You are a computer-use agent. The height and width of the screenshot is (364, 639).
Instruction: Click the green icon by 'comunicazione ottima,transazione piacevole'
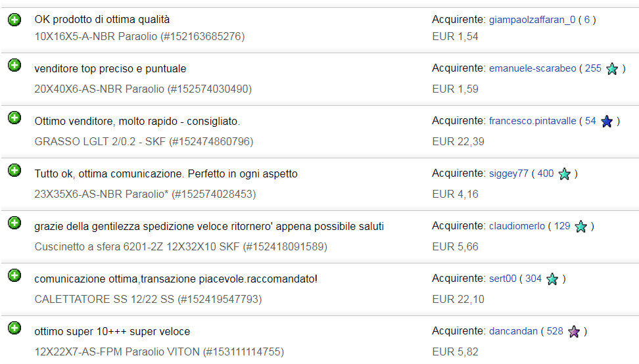pyautogui.click(x=14, y=275)
